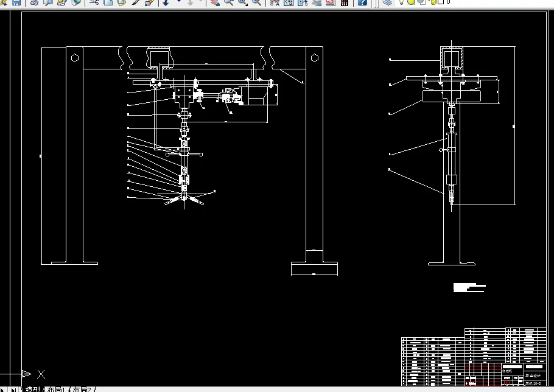Switch to the 布局2 layout tab
The height and width of the screenshot is (392, 554).
pos(82,389)
